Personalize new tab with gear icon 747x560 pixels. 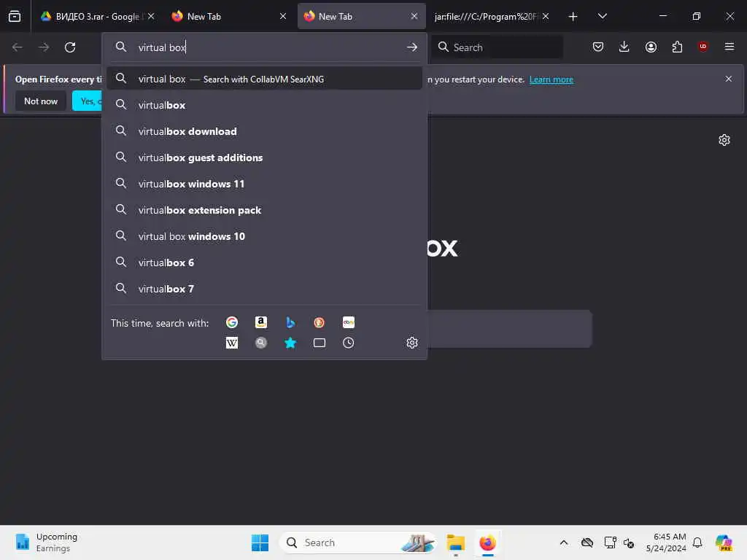(724, 140)
